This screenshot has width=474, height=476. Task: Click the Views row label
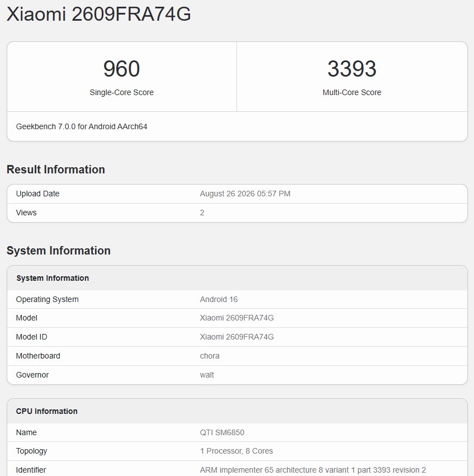point(26,213)
